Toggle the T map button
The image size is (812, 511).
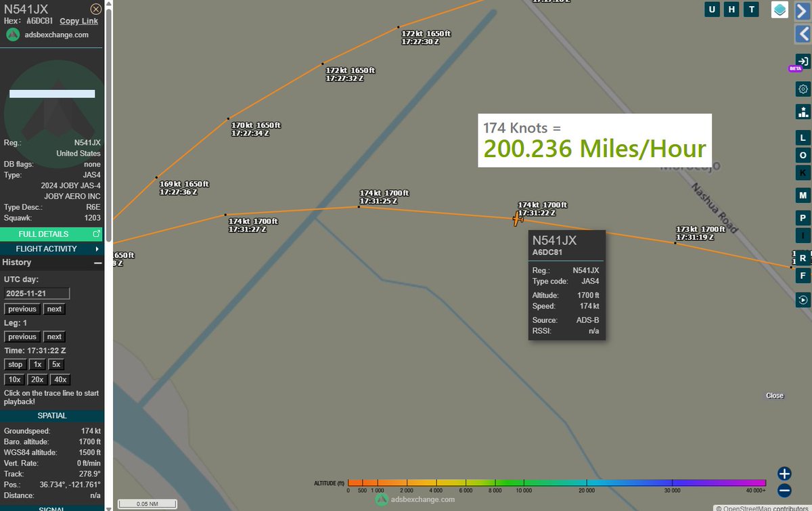point(751,9)
